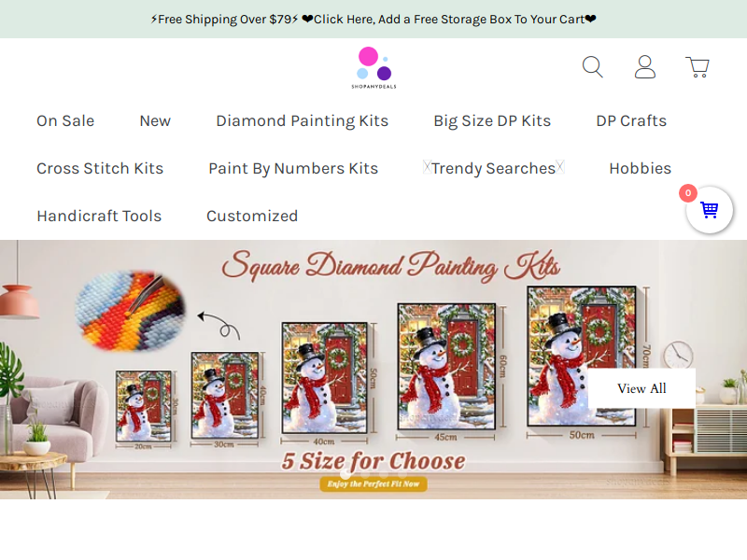Click the user account icon
The height and width of the screenshot is (560, 747).
(x=645, y=66)
